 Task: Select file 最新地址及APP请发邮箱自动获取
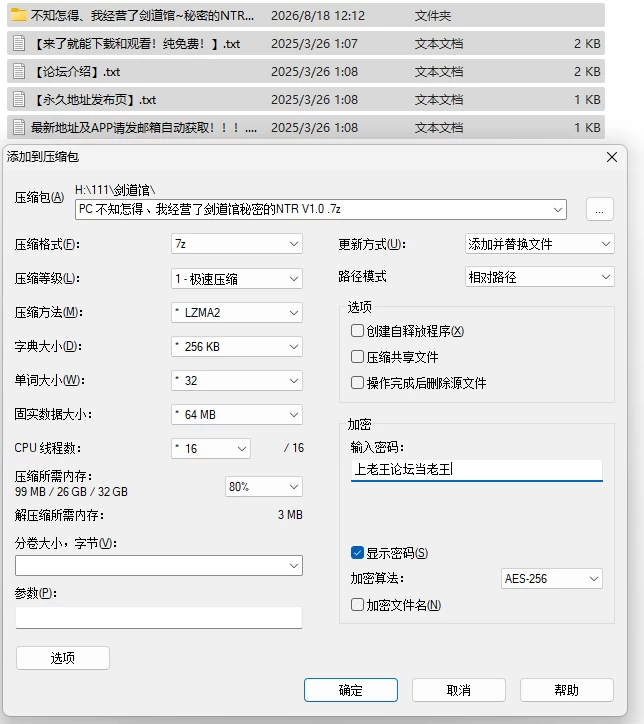[x=144, y=127]
